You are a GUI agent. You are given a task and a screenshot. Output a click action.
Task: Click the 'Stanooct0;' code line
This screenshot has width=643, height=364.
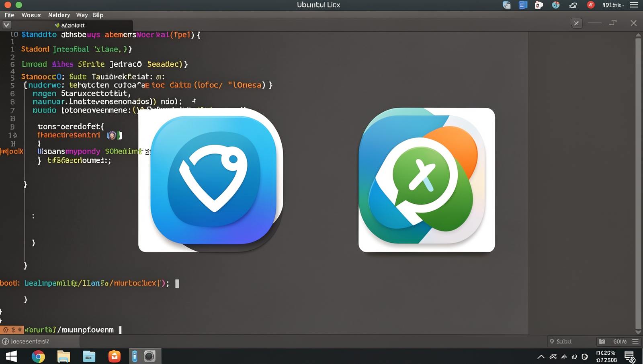(x=93, y=76)
